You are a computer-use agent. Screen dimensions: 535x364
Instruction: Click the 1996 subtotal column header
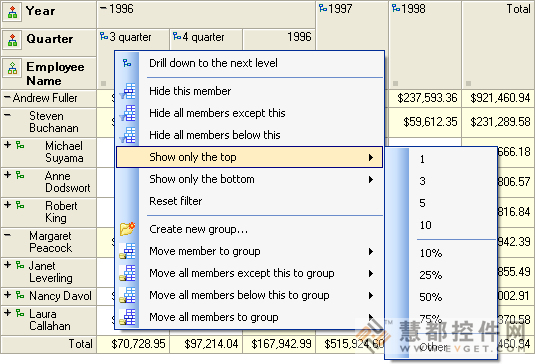[279, 39]
